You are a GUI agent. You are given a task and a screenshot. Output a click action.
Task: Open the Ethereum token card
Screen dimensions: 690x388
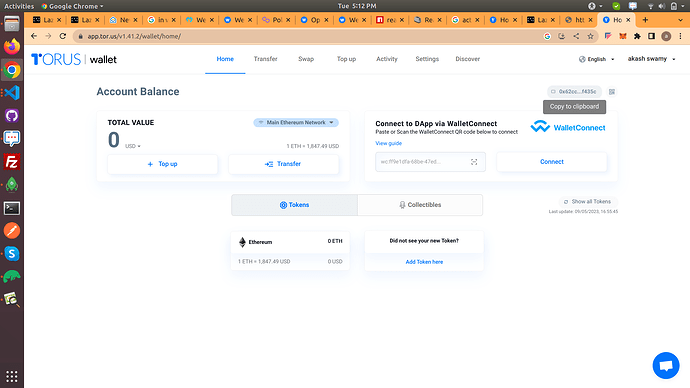click(x=290, y=251)
